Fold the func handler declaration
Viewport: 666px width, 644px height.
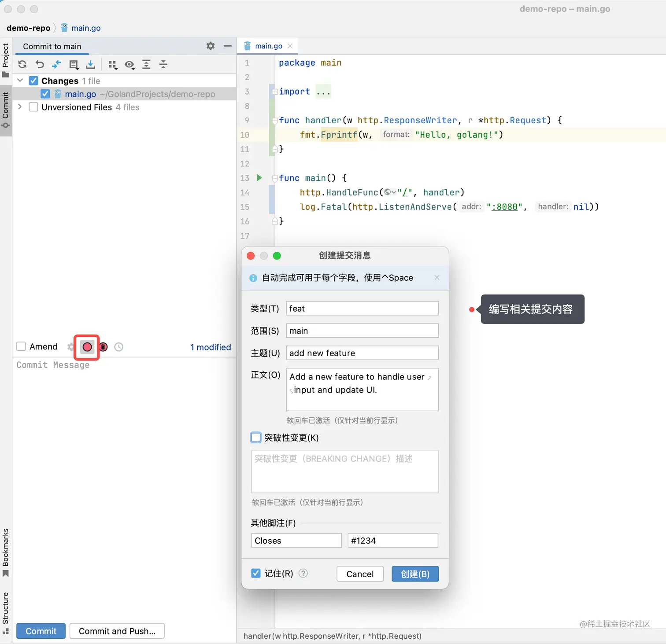(275, 120)
